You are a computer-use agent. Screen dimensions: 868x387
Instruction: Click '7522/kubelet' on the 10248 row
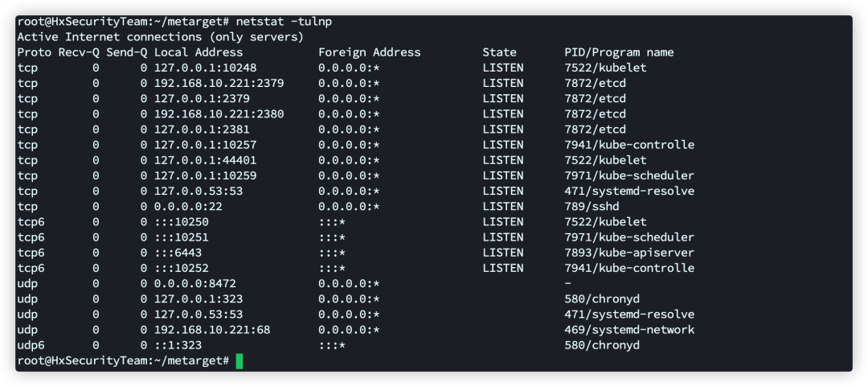click(606, 68)
